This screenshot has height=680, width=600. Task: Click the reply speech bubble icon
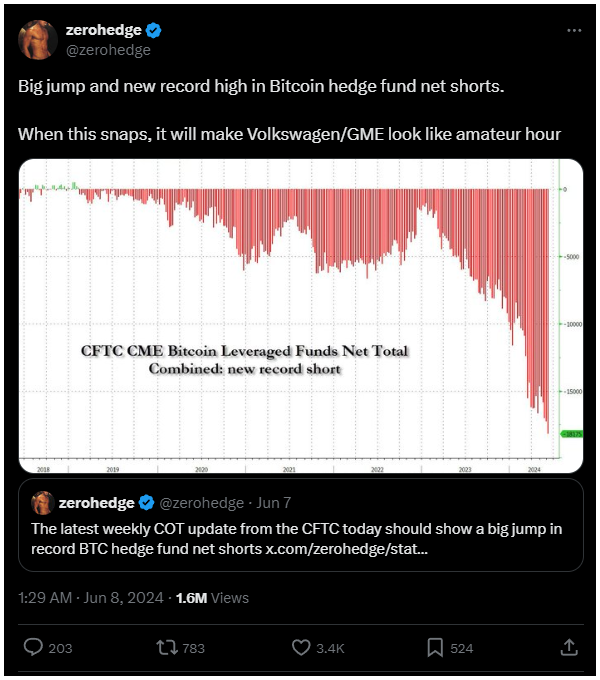point(33,648)
